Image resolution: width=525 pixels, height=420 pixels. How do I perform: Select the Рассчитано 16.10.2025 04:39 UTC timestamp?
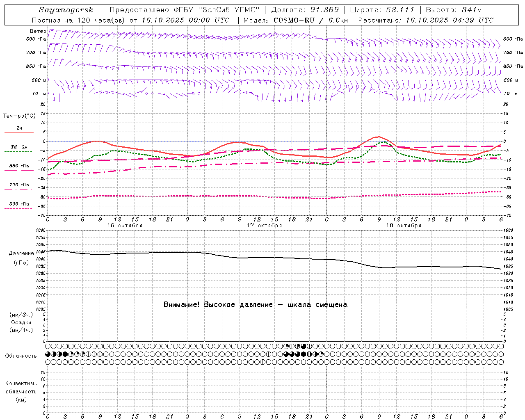pos(426,20)
